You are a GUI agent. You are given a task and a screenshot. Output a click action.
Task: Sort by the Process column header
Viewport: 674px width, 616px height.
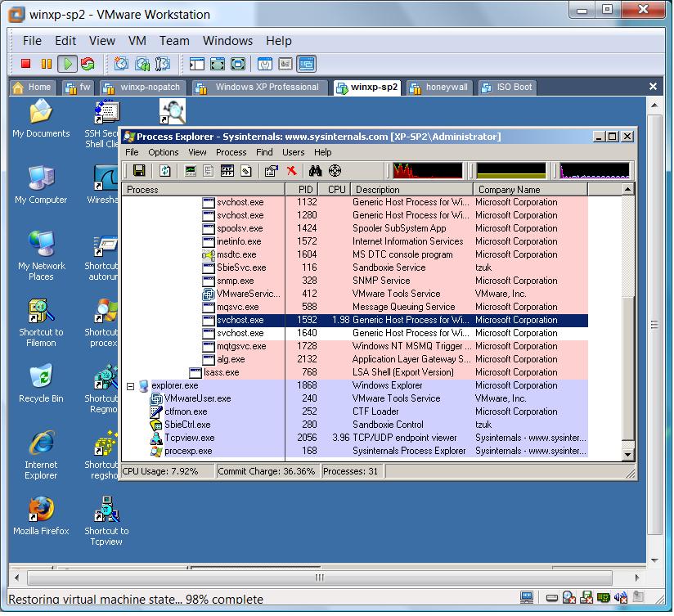point(204,190)
